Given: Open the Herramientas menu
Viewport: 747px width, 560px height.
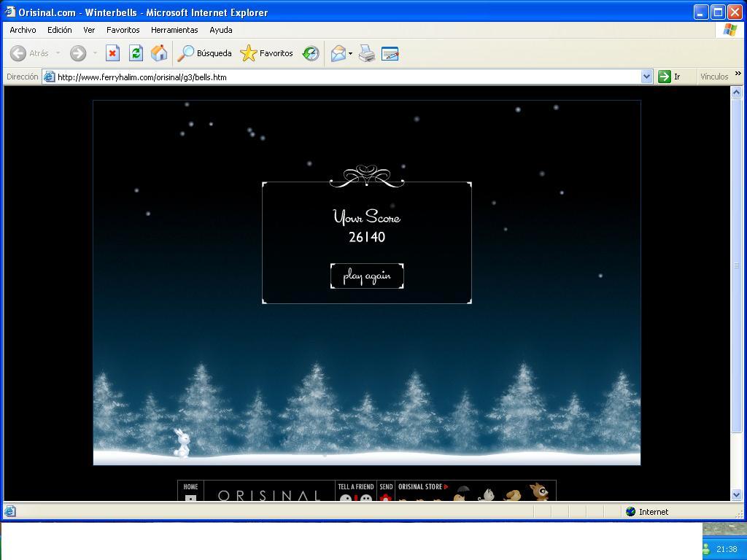Looking at the screenshot, I should point(174,30).
